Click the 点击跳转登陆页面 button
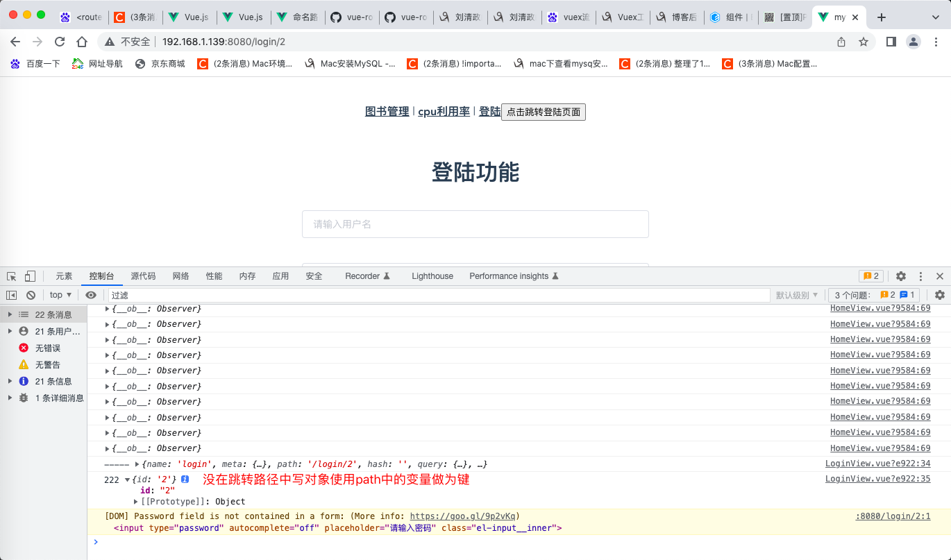 [x=544, y=112]
